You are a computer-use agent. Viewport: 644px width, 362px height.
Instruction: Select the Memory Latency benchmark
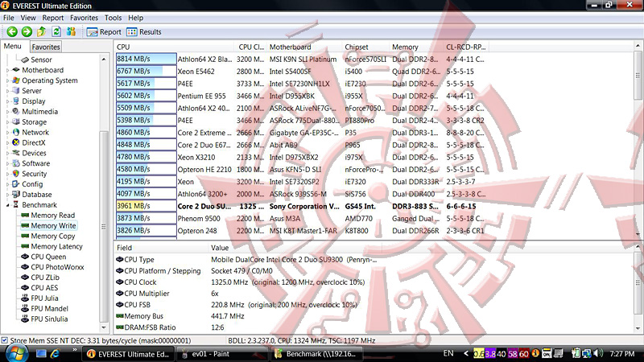(56, 246)
